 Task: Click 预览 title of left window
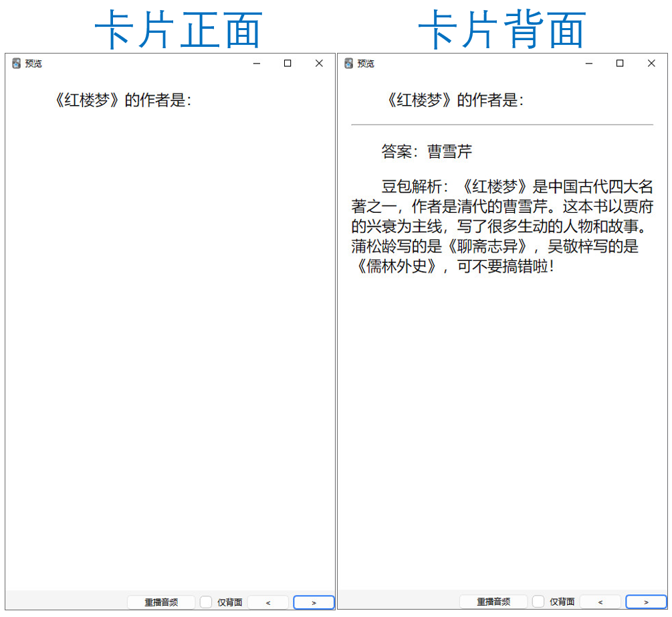[33, 64]
